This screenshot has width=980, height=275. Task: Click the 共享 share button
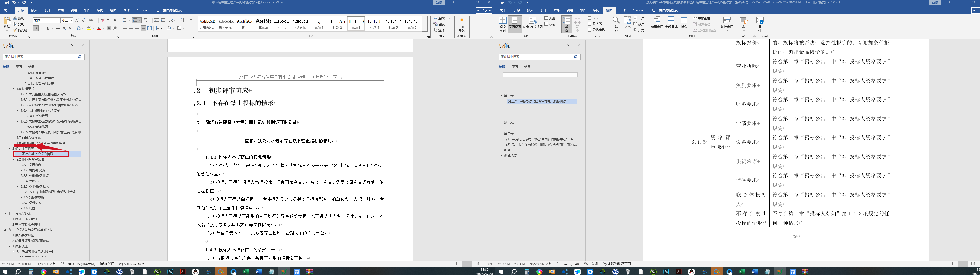click(x=484, y=10)
